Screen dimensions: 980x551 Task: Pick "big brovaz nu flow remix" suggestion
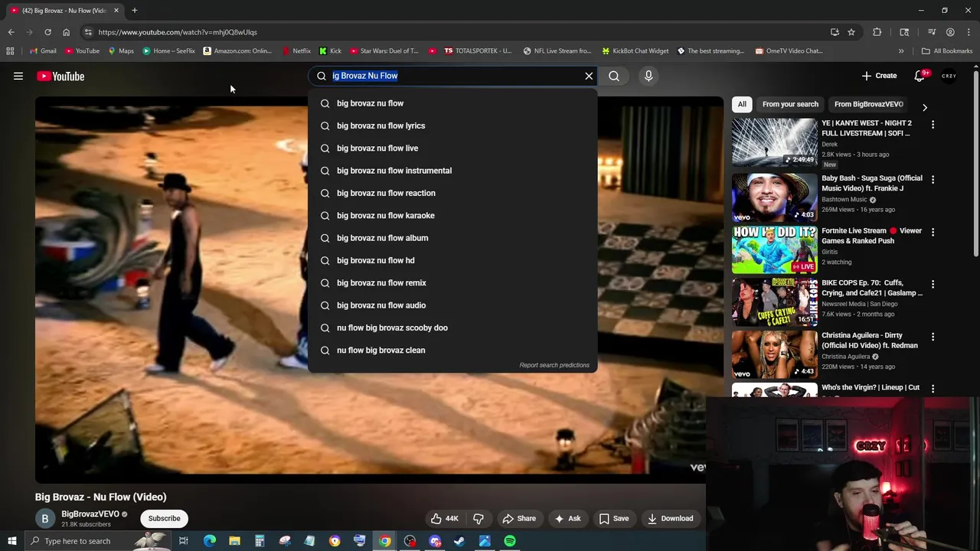452,282
